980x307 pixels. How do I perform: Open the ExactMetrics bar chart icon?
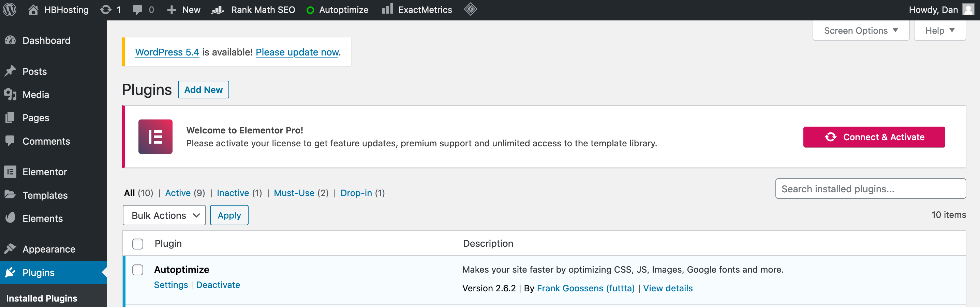click(x=387, y=10)
